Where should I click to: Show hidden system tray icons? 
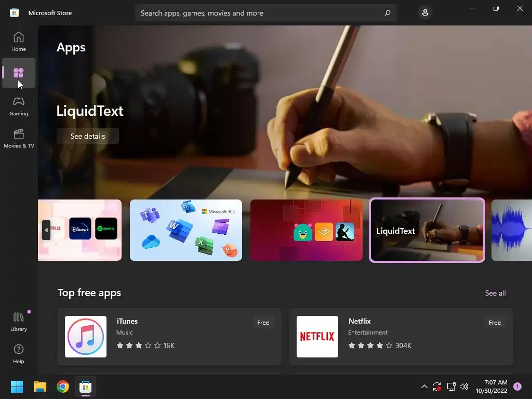(x=424, y=387)
